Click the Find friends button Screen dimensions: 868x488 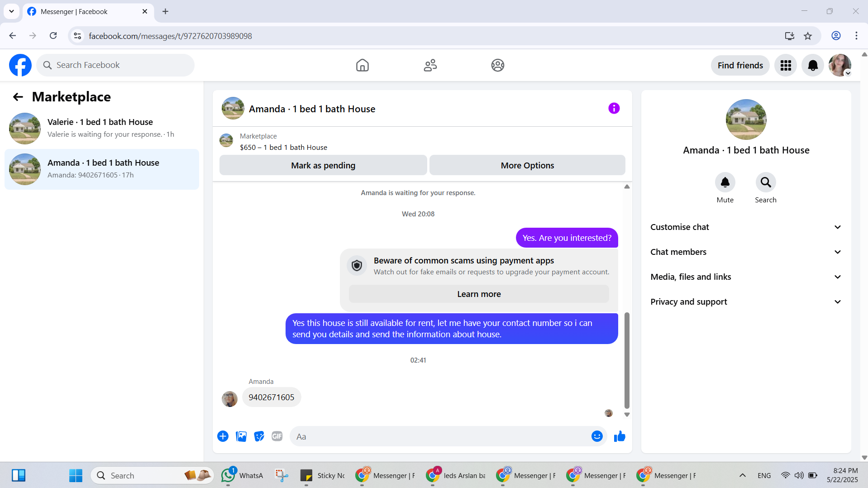click(740, 65)
